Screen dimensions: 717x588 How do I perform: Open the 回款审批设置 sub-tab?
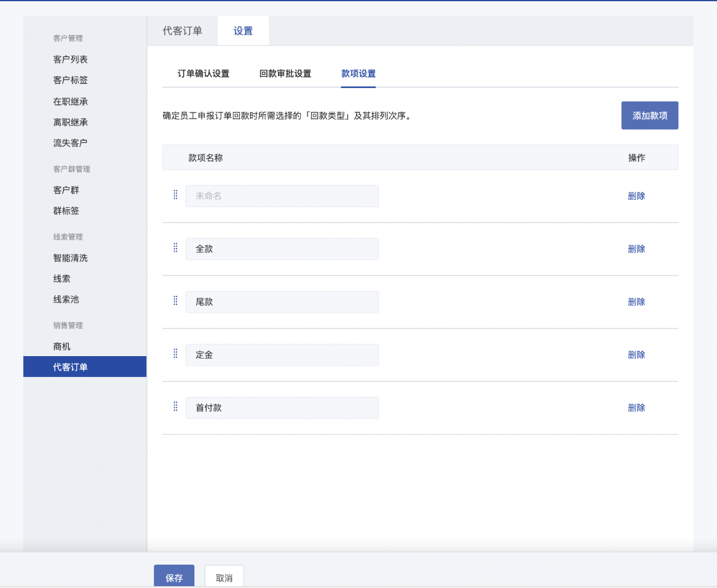(285, 74)
